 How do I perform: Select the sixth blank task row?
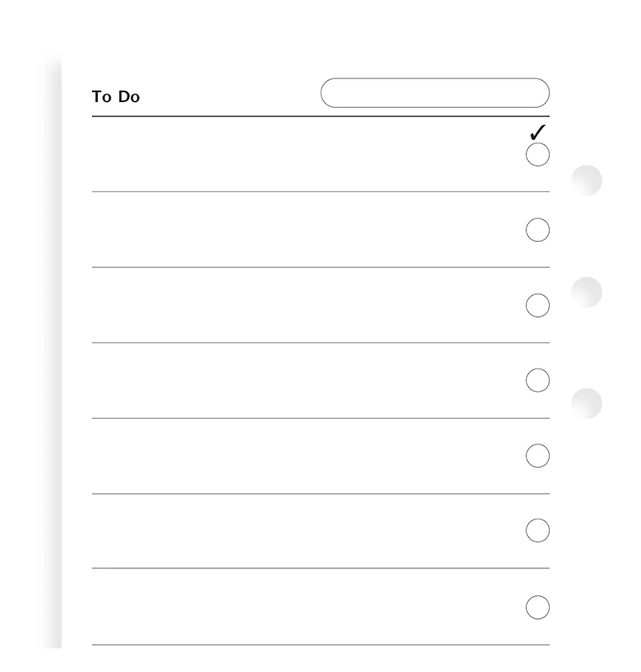point(304,531)
